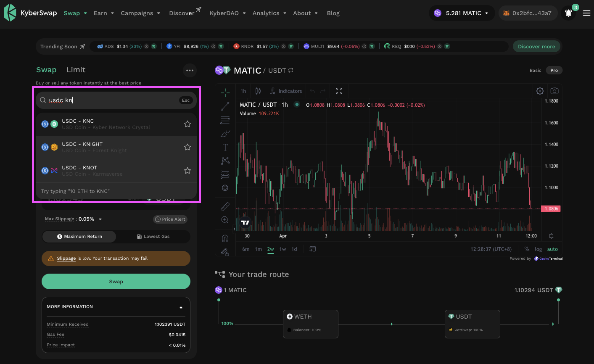
Task: Expand the Max Slippage dropdown
Action: click(x=100, y=219)
